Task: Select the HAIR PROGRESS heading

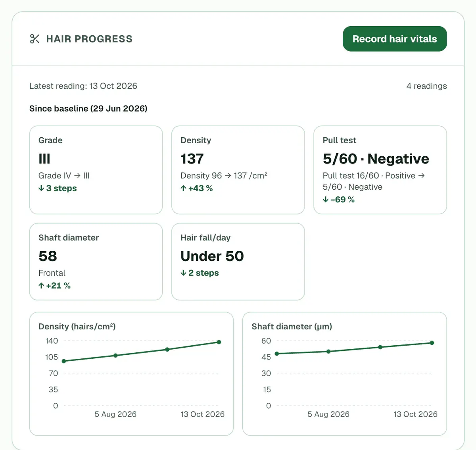Action: (x=89, y=39)
